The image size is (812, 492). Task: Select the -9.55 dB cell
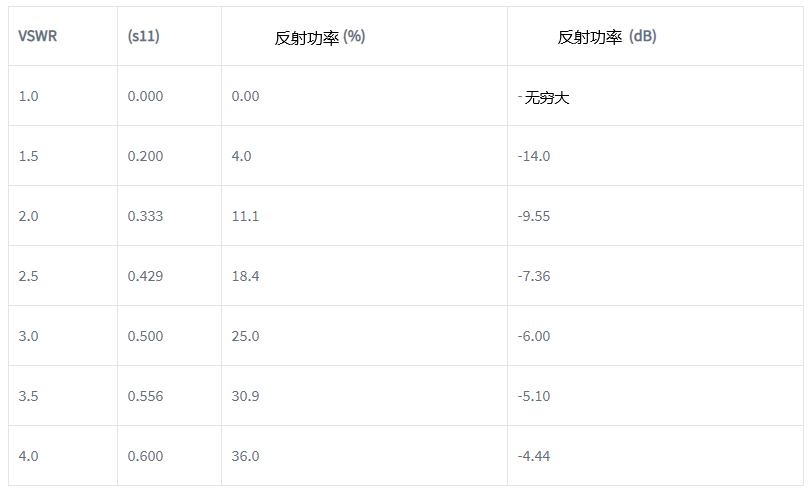pos(534,216)
